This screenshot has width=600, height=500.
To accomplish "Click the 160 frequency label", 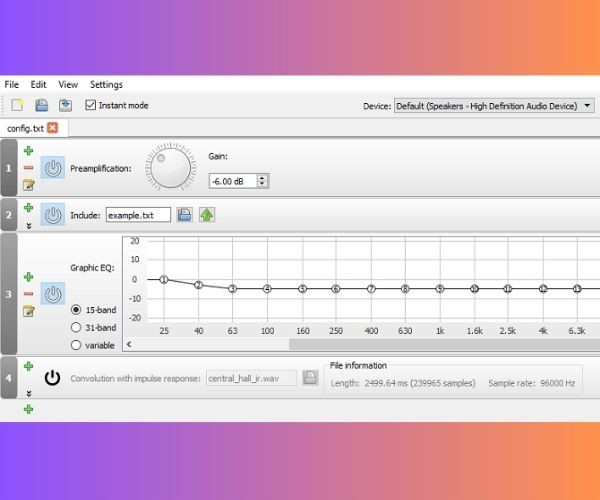I will click(303, 331).
